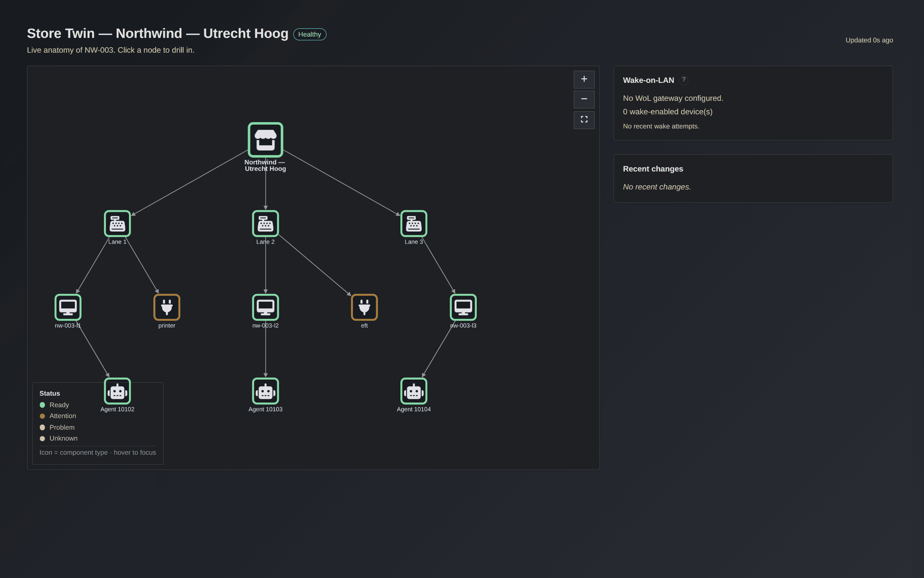Click the amber Attention legend dot
Screen dimensions: 924x578
(x=42, y=416)
